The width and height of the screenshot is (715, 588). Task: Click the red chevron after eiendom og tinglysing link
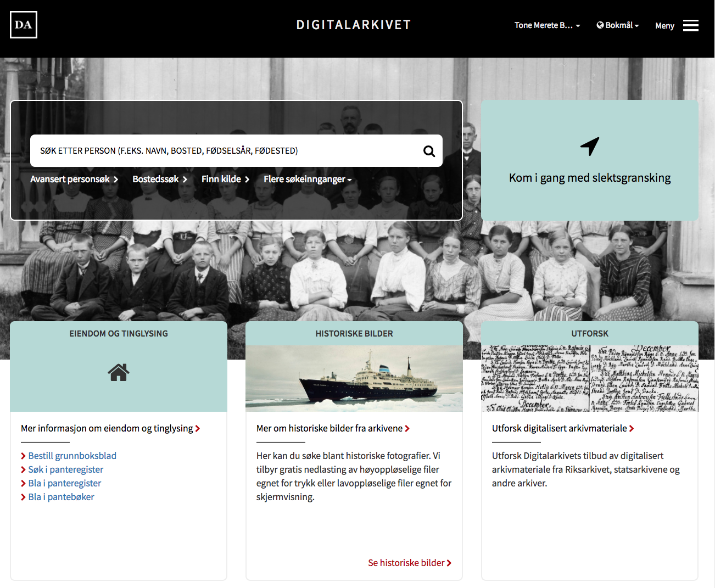pyautogui.click(x=198, y=429)
